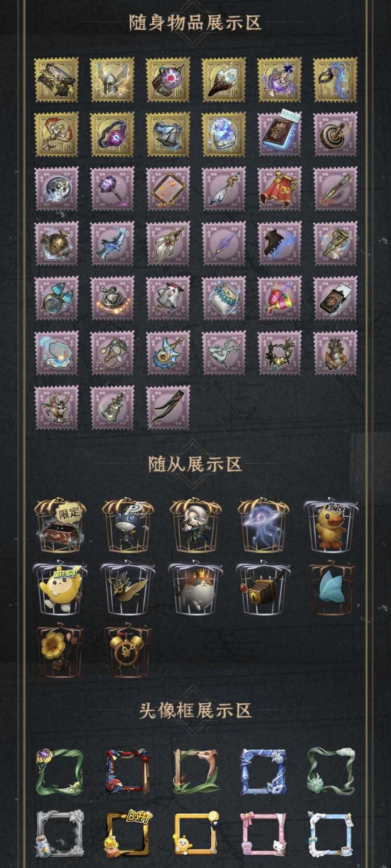Screen dimensions: 391x868
Task: Select the dark thorn wreath accessory
Action: [x=279, y=353]
